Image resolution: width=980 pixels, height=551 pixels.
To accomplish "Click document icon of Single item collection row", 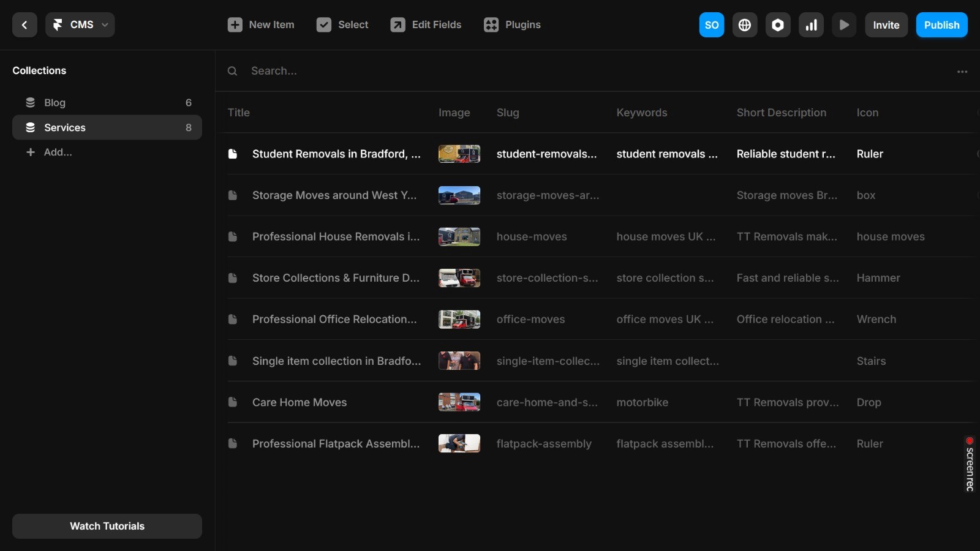I will point(233,361).
